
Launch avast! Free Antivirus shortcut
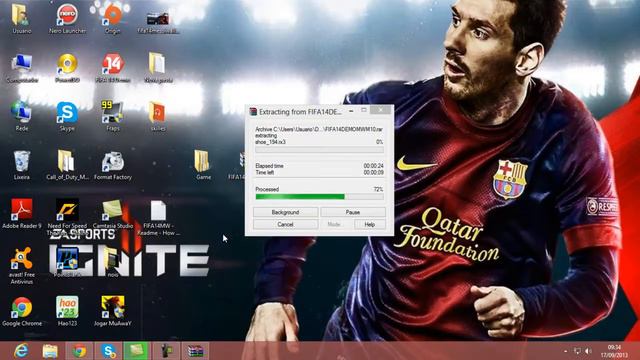[21, 265]
